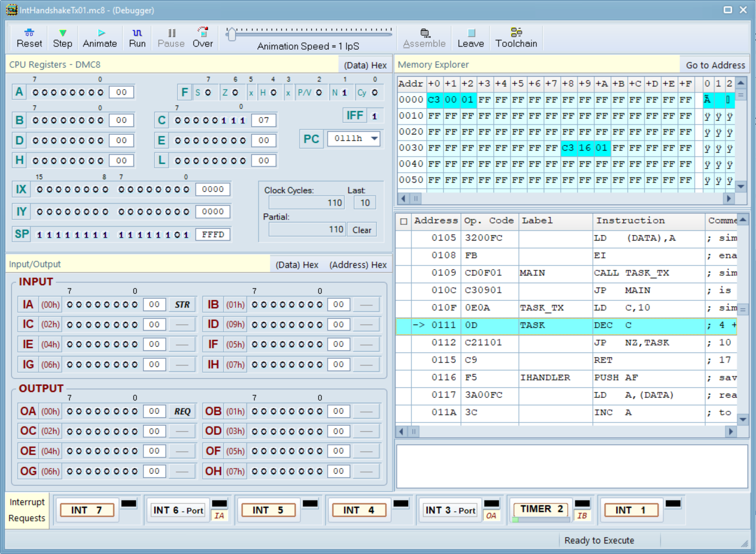The height and width of the screenshot is (554, 756).
Task: Click register C hex value 07
Action: (264, 120)
